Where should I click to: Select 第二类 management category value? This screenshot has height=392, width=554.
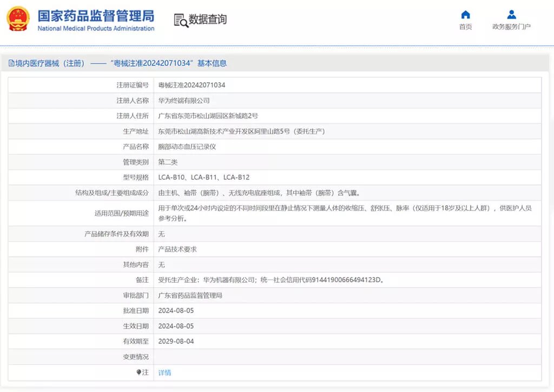point(168,162)
